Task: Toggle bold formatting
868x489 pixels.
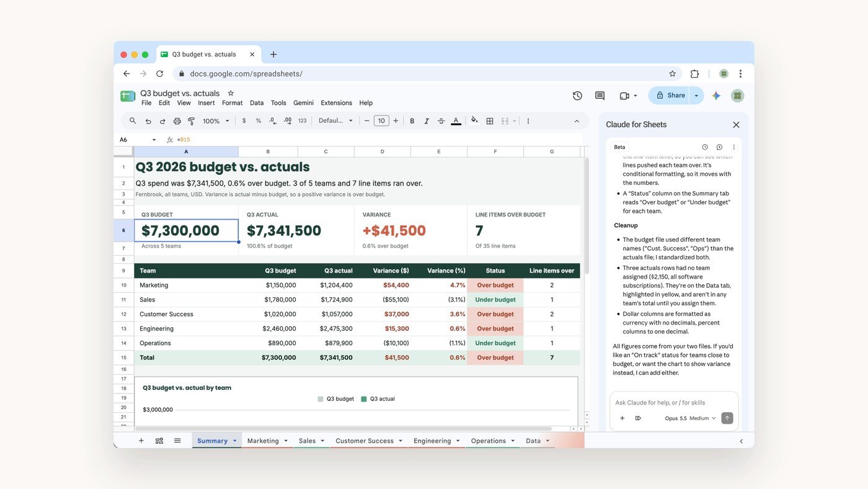Action: (x=412, y=121)
